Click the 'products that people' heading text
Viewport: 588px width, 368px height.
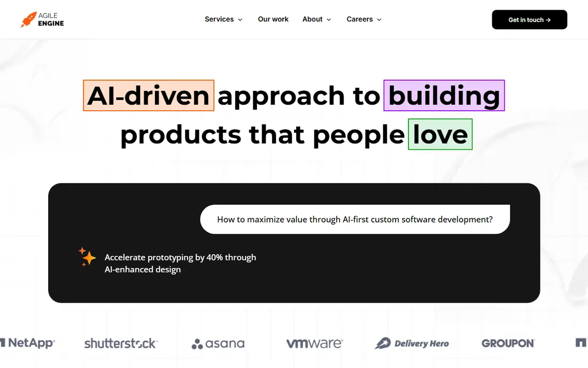[262, 135]
